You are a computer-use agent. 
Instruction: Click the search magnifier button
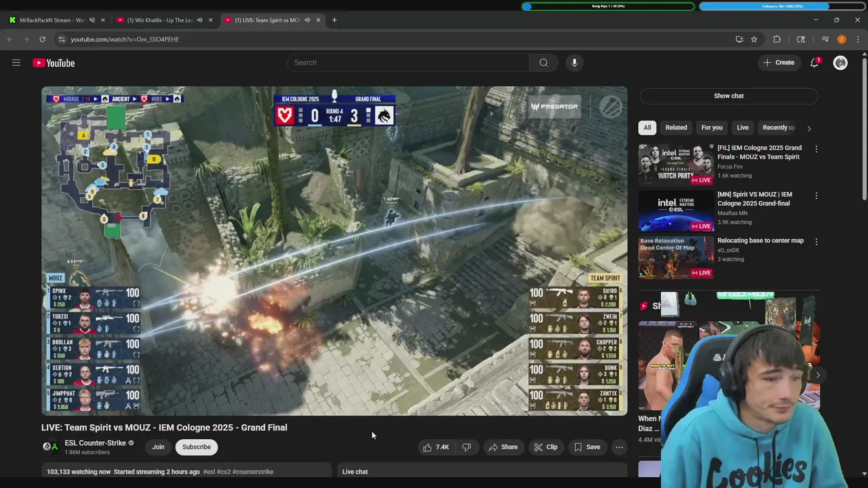[543, 63]
